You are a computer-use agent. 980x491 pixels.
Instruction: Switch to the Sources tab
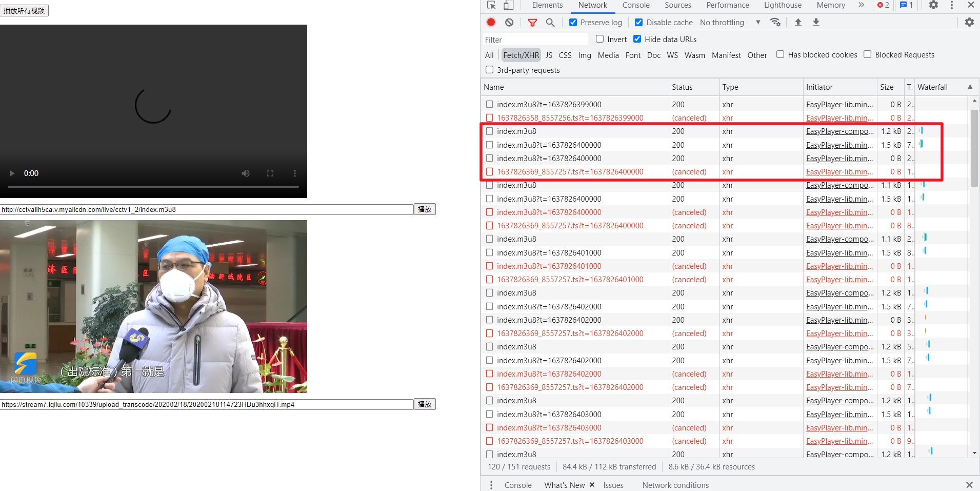(x=678, y=5)
